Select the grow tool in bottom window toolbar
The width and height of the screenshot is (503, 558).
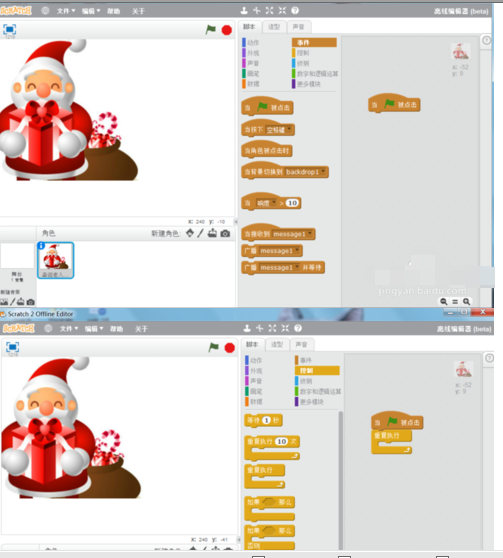click(x=272, y=328)
